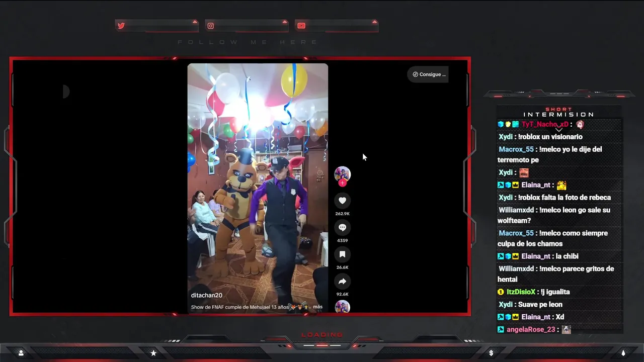This screenshot has height=362, width=644.
Task: Expand the caption with 'más'
Action: (x=317, y=307)
